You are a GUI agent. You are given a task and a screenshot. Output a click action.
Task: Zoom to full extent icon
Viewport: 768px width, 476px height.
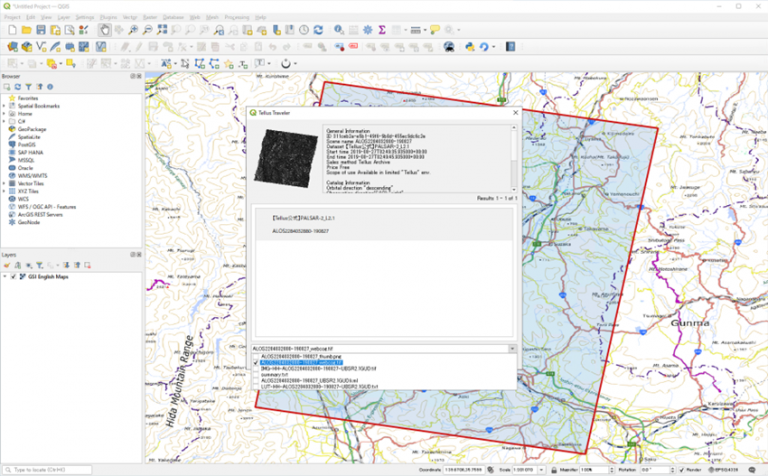tap(162, 30)
